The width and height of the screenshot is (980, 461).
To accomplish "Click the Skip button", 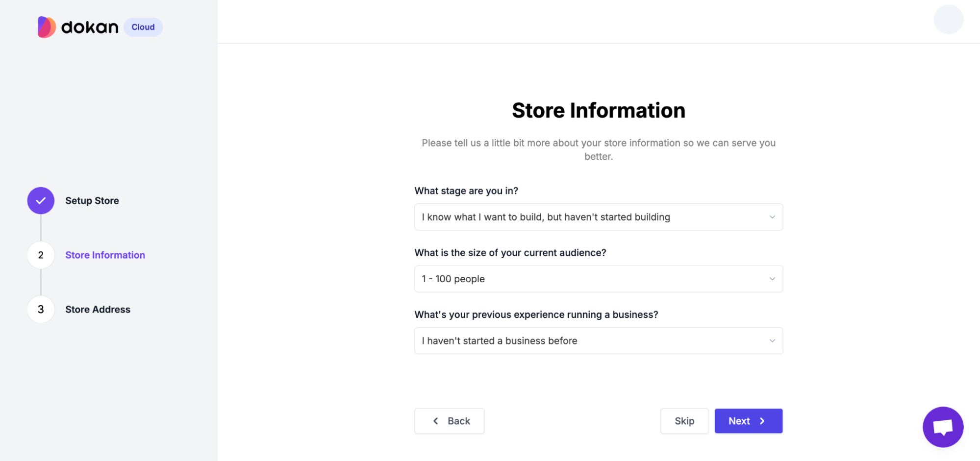I will click(684, 421).
